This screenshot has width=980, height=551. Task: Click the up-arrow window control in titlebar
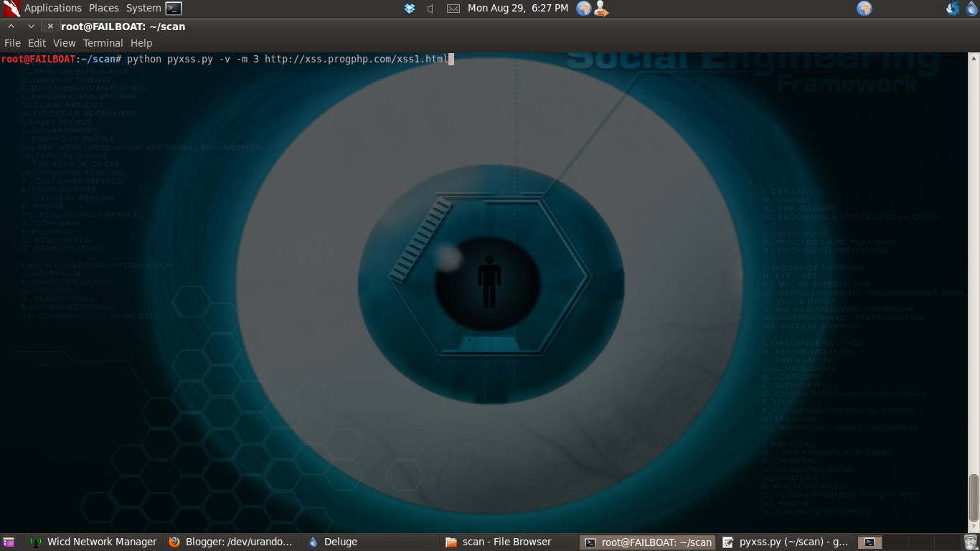[x=11, y=27]
